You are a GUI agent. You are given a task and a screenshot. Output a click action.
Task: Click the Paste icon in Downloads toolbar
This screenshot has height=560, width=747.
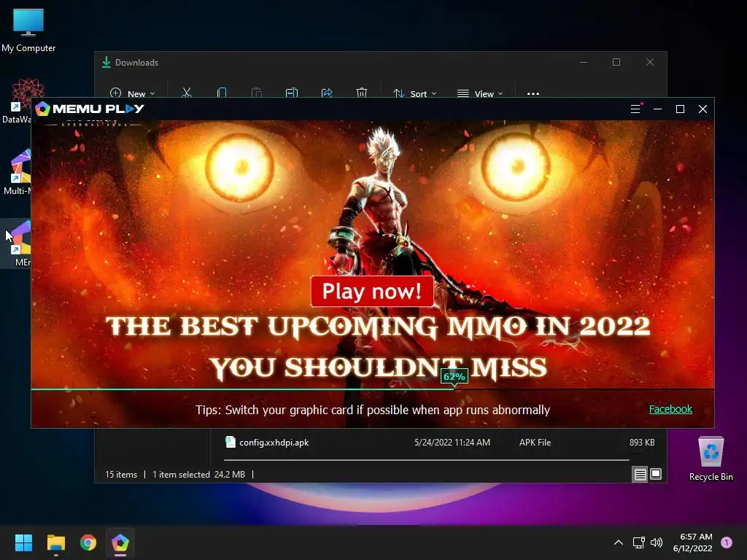257,93
